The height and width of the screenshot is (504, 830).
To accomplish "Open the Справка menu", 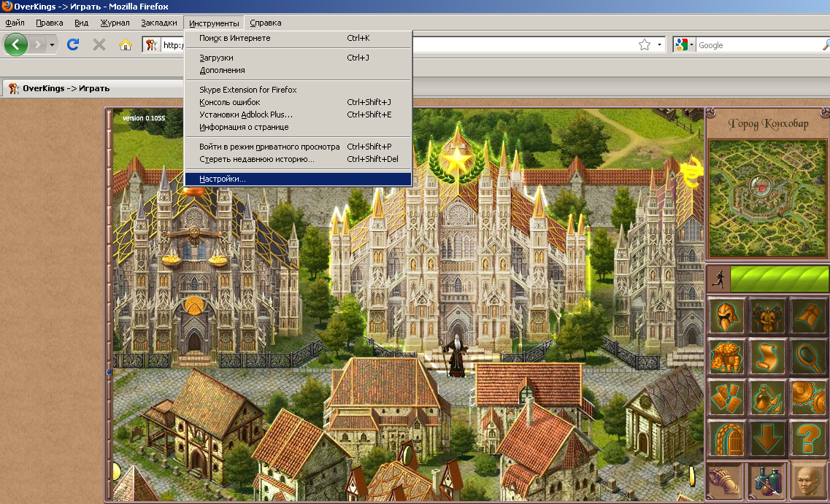I will (x=265, y=23).
